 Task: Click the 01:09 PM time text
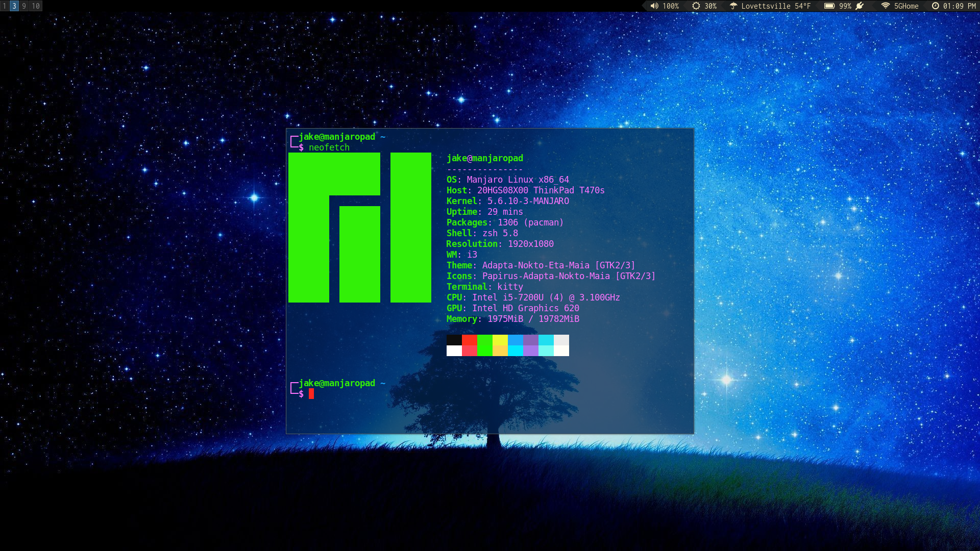pos(960,6)
